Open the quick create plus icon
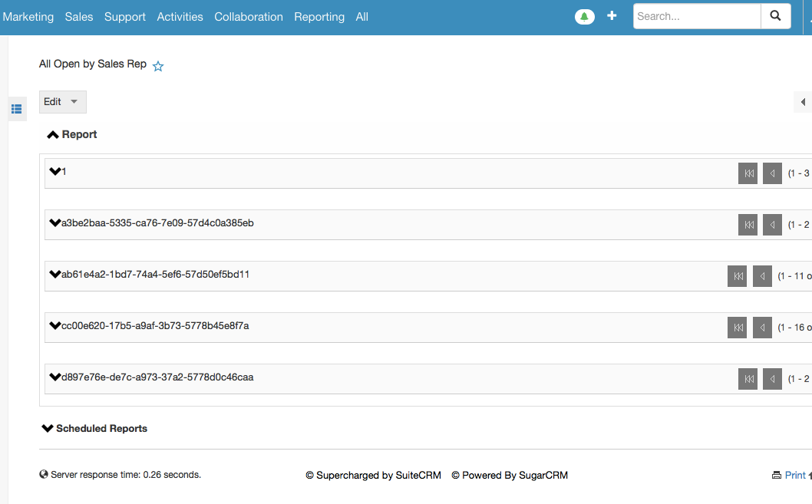Screen dimensions: 812x504 click(612, 16)
